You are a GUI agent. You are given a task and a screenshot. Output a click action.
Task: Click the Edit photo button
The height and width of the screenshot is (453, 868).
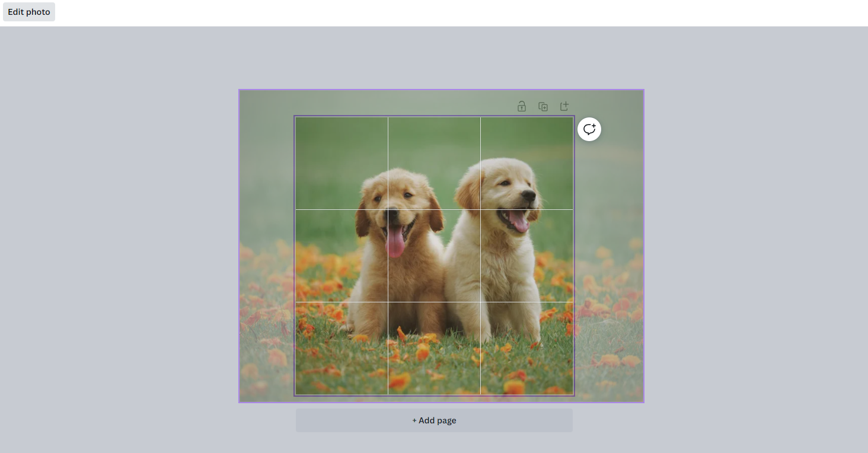tap(29, 12)
